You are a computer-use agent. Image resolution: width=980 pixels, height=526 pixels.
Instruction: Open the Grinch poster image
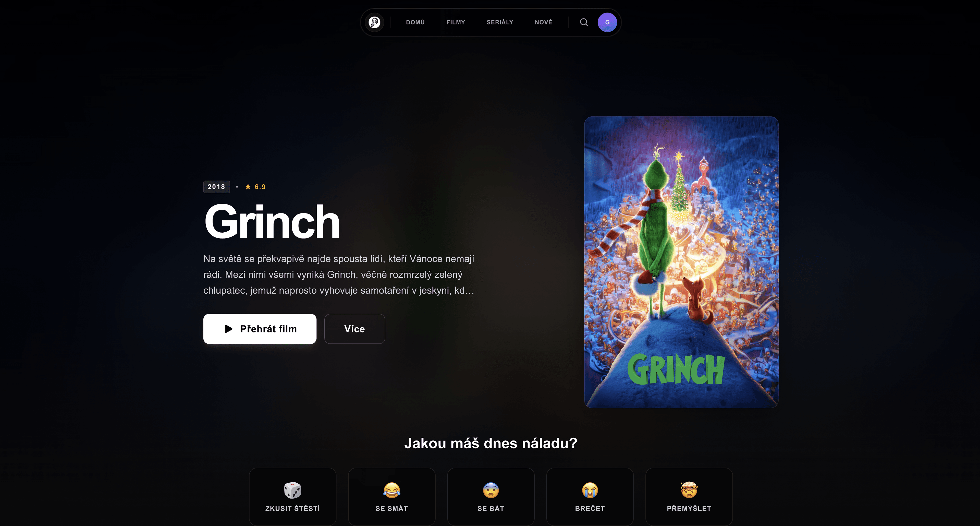pyautogui.click(x=681, y=262)
